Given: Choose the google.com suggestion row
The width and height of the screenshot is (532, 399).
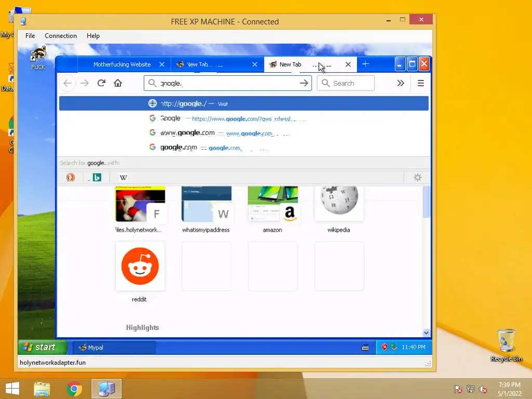Looking at the screenshot, I should pyautogui.click(x=244, y=148).
